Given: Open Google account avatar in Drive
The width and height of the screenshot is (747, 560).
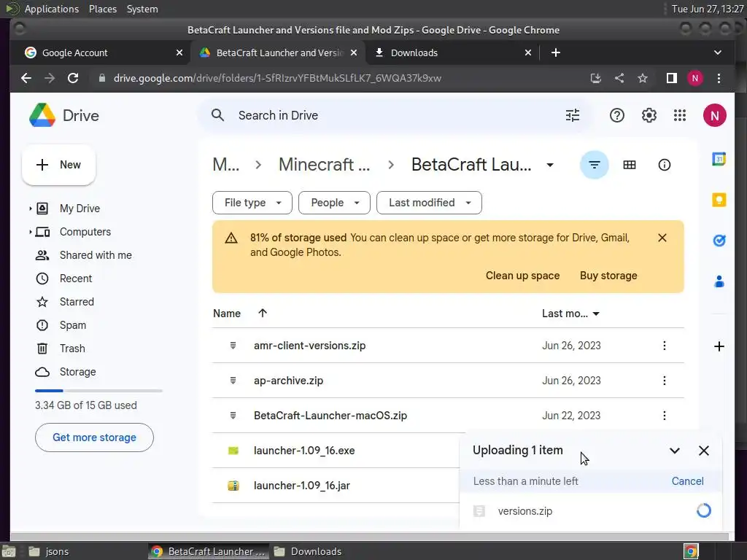Looking at the screenshot, I should (x=715, y=115).
